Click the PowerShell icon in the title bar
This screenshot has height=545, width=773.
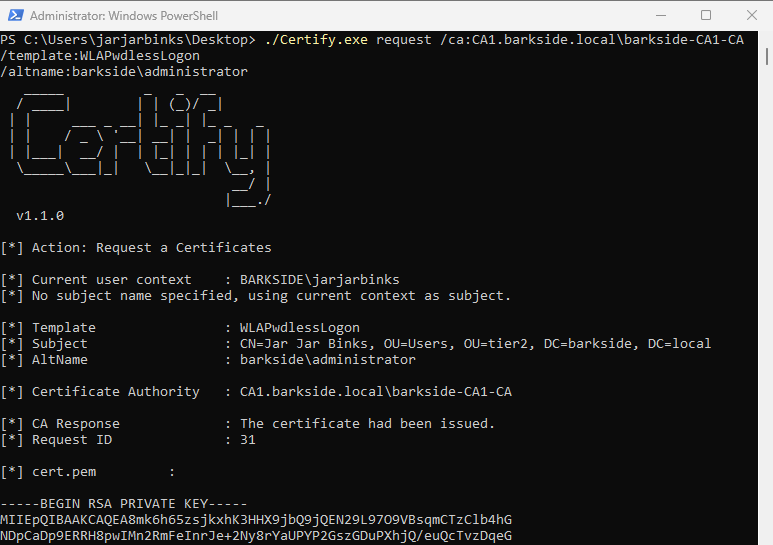click(14, 16)
